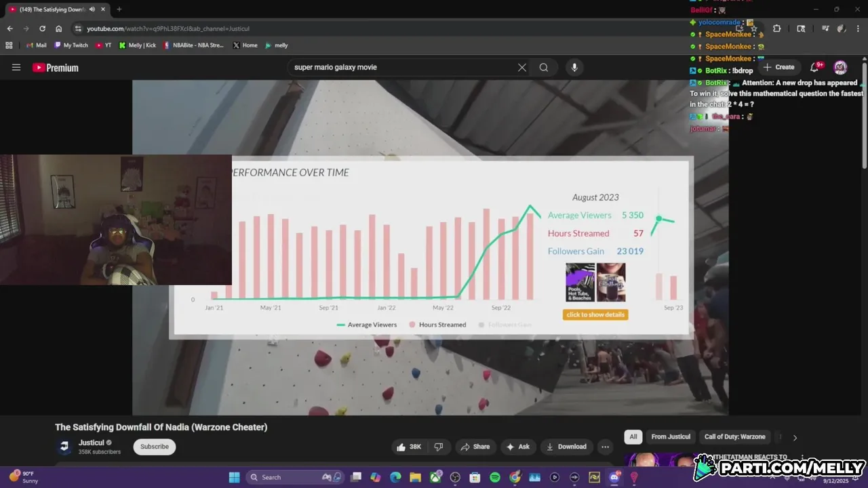Open YouTube notifications bell
Screen dimensions: 868x488
click(816, 67)
